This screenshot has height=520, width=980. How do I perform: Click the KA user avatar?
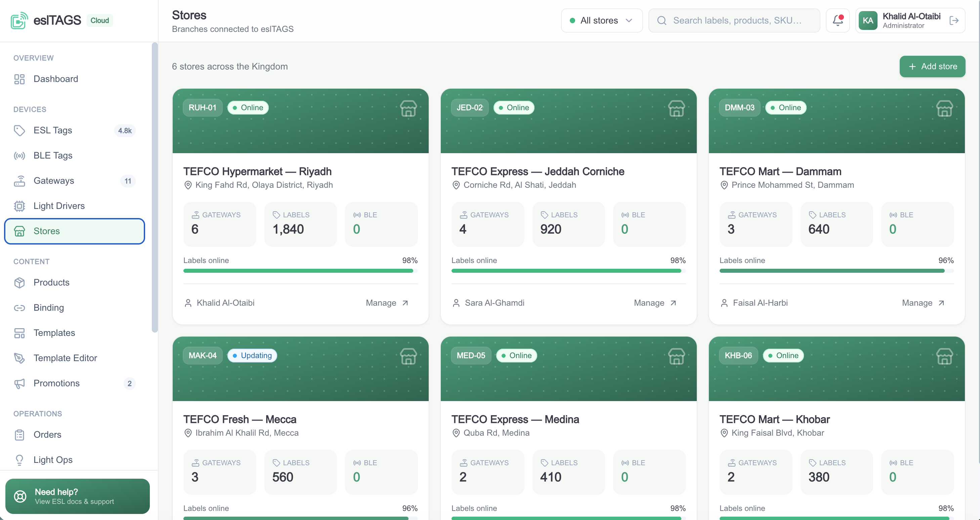point(868,20)
